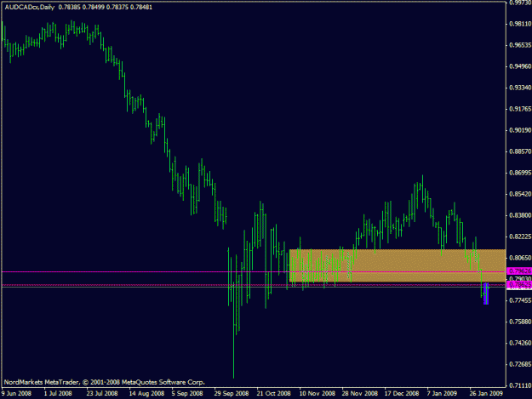Click the 0.74260 price axis value
The image size is (532, 399).
click(520, 343)
